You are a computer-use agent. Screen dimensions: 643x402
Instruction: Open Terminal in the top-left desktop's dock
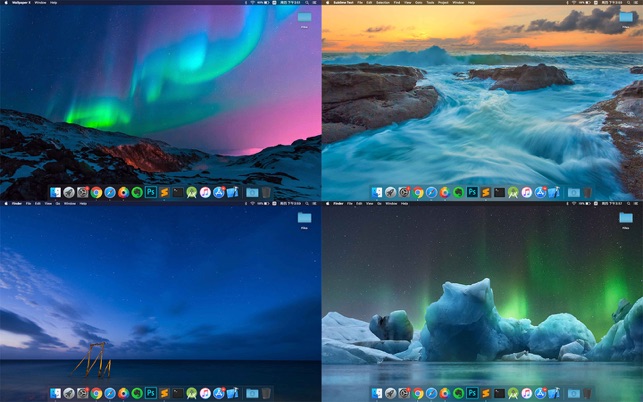[178, 192]
